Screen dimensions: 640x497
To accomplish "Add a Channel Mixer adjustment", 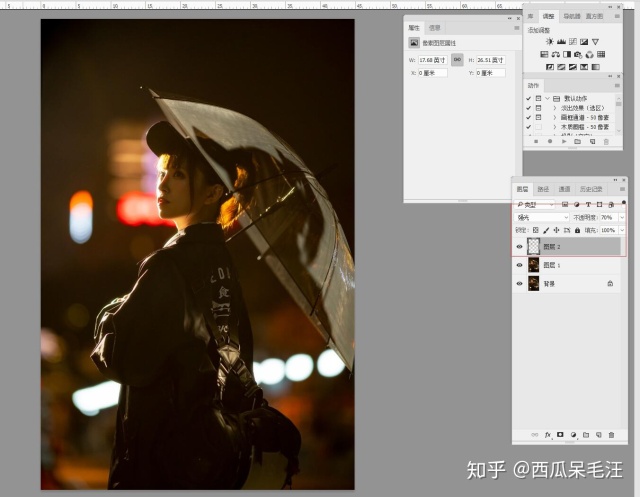I will (589, 54).
